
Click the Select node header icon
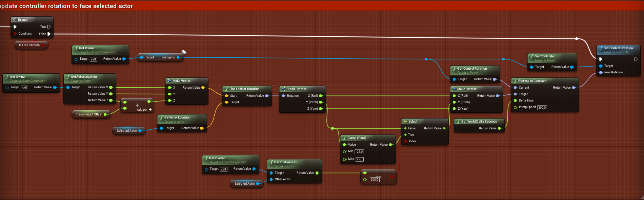(405, 122)
